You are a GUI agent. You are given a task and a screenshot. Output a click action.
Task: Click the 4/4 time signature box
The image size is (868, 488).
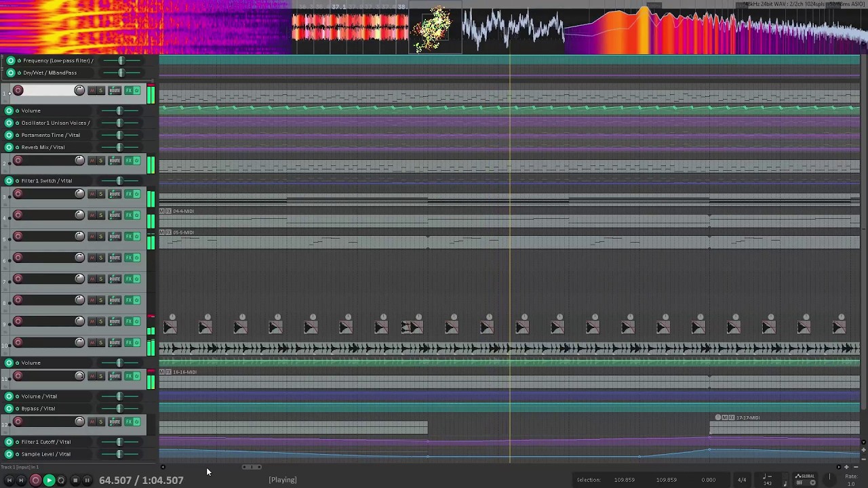pyautogui.click(x=742, y=480)
